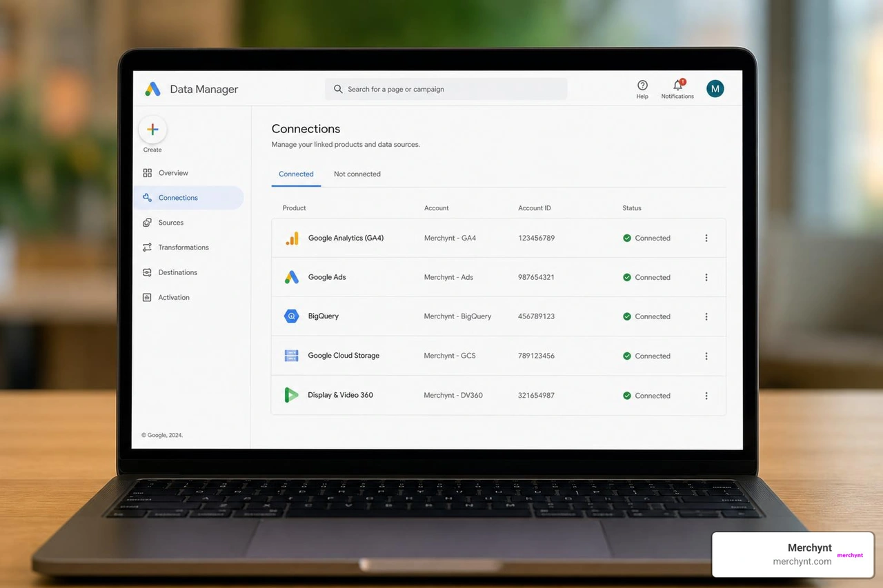
Task: Select the Display & Video 360 product name
Action: tap(341, 395)
